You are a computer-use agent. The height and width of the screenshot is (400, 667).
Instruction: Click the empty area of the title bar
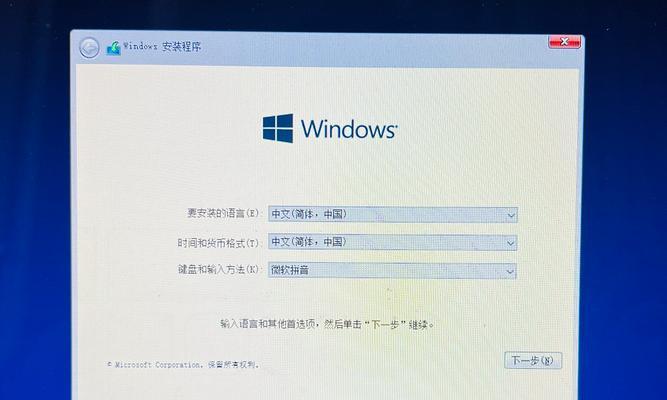tap(374, 47)
